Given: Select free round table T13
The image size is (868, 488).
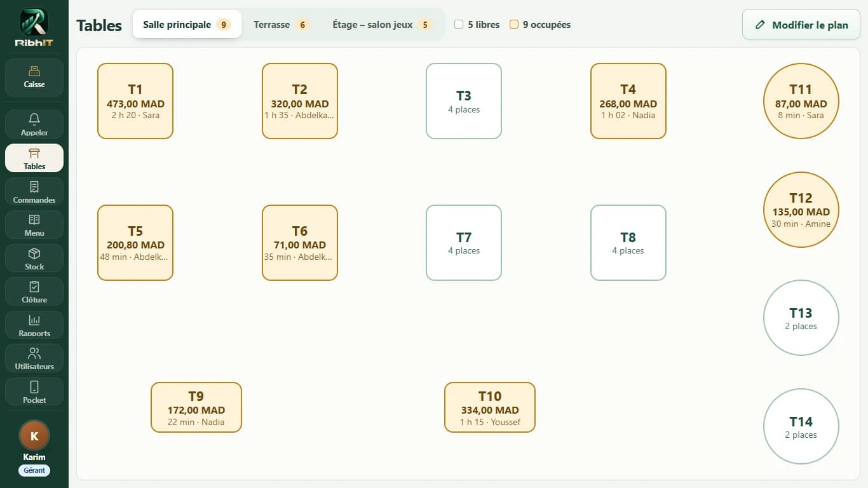Looking at the screenshot, I should [x=801, y=318].
